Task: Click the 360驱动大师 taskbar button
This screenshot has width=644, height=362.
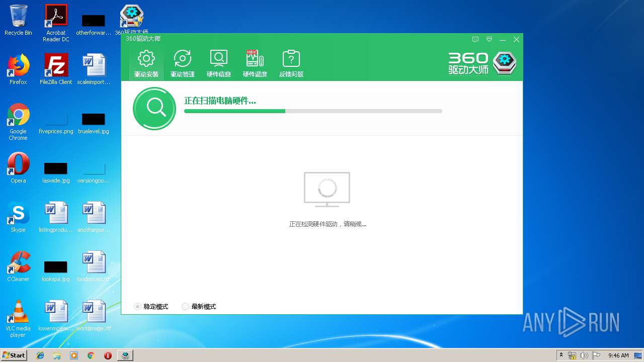Action: tap(125, 355)
